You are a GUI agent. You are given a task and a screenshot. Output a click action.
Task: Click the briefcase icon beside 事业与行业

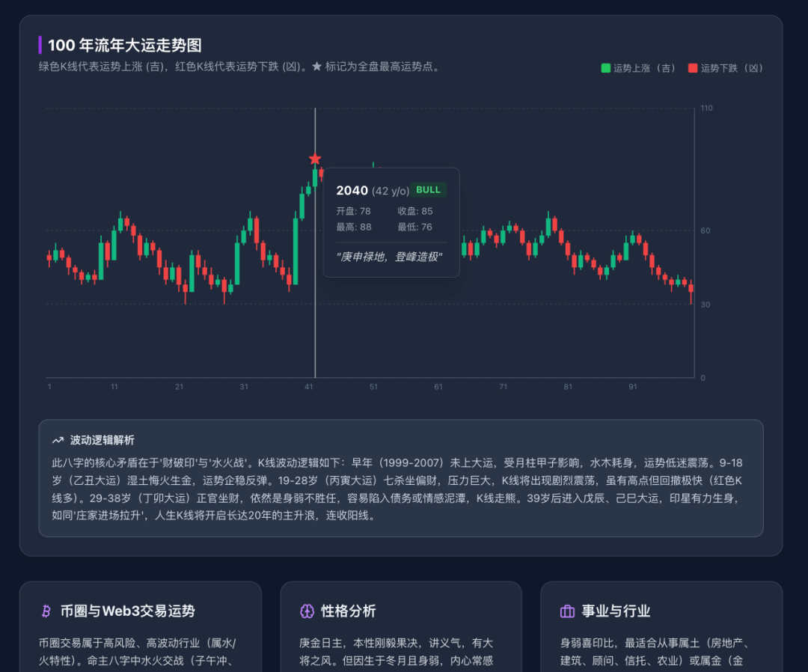(567, 611)
